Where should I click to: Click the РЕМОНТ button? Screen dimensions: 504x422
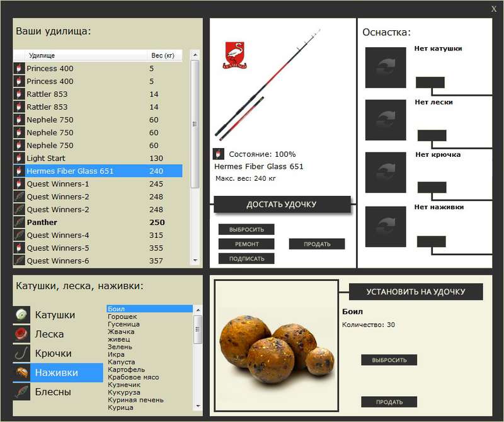(x=246, y=244)
